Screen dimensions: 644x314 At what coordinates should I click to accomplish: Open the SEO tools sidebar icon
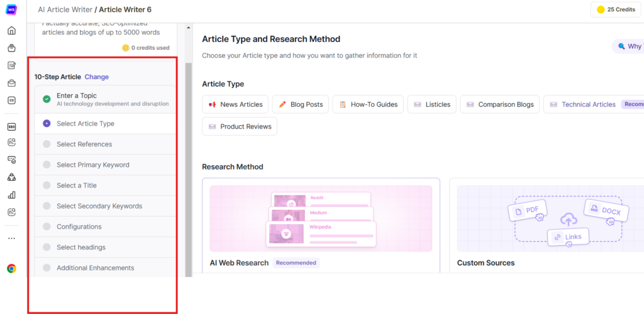point(11,126)
